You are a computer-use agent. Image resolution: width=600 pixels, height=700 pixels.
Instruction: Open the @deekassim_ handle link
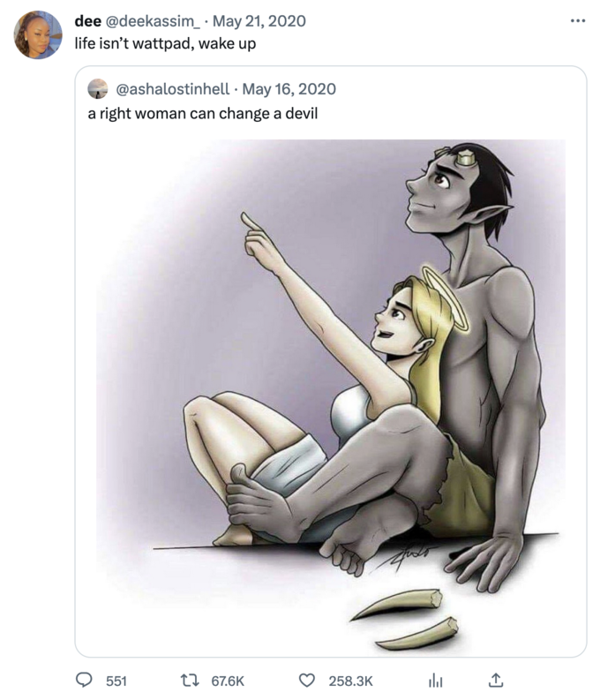click(x=152, y=21)
